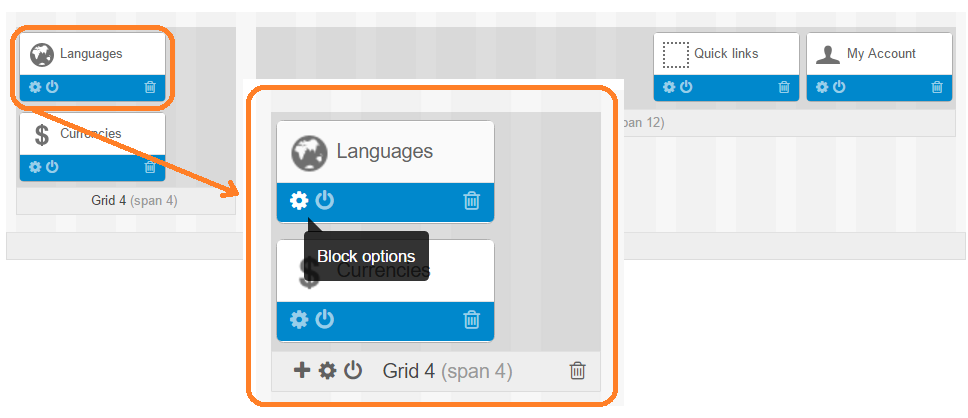Toggle power icon on Quick links block
This screenshot has height=418, width=968.
[686, 87]
